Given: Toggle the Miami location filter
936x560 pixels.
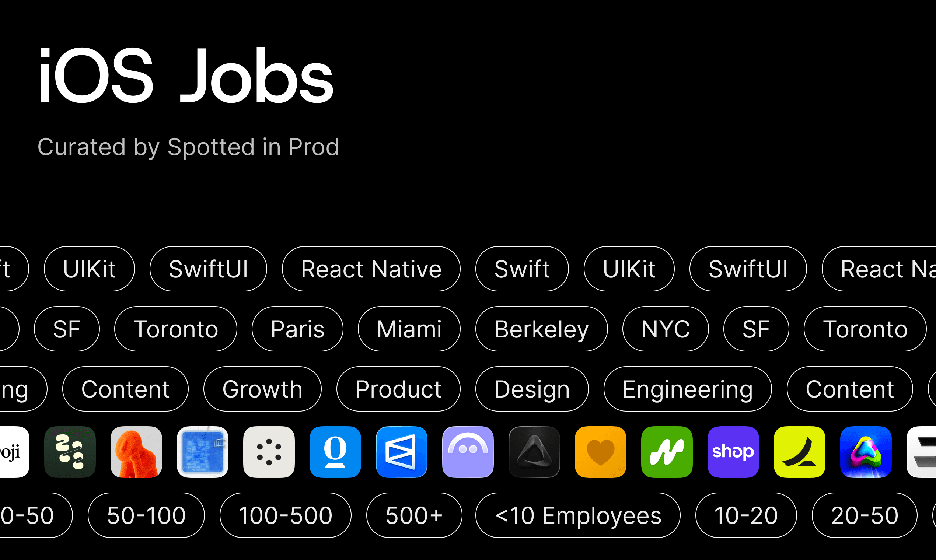Looking at the screenshot, I should 409,329.
